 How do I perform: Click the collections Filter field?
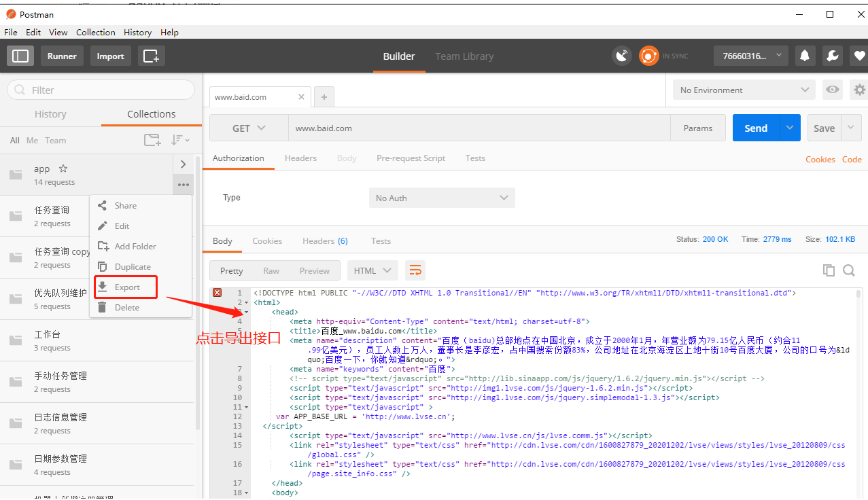[x=101, y=90]
